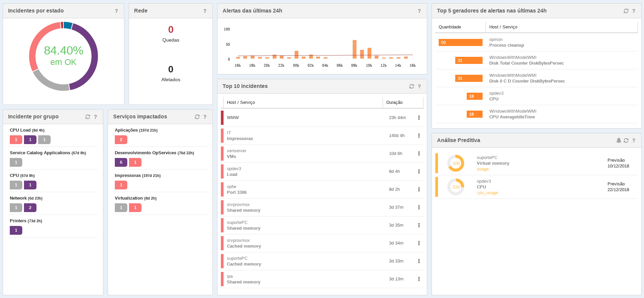Select purple badge 6 under Desenvolvimento OpServices

pyautogui.click(x=121, y=162)
